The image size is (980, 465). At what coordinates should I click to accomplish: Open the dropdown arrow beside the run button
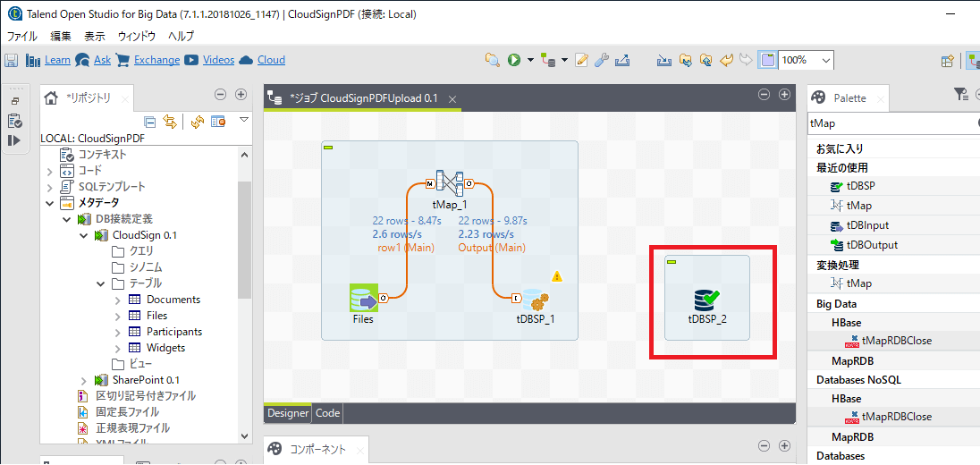point(530,60)
